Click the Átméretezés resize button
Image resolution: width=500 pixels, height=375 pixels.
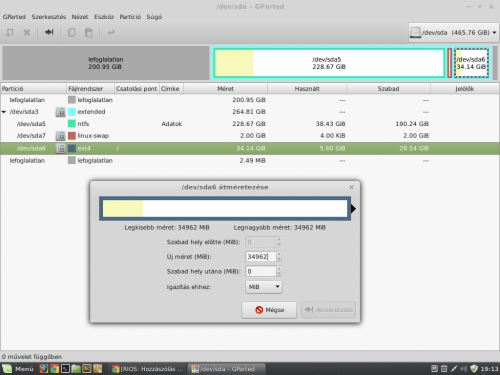[x=328, y=310]
